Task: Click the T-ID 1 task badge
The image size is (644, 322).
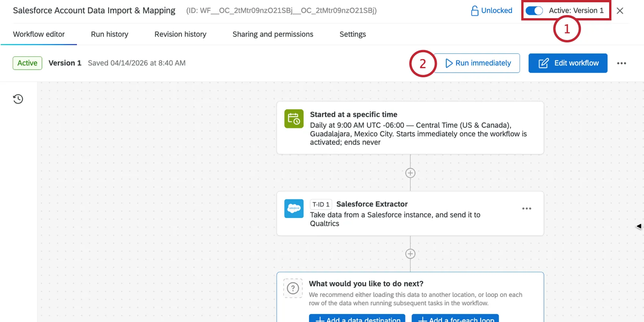Action: (x=321, y=205)
